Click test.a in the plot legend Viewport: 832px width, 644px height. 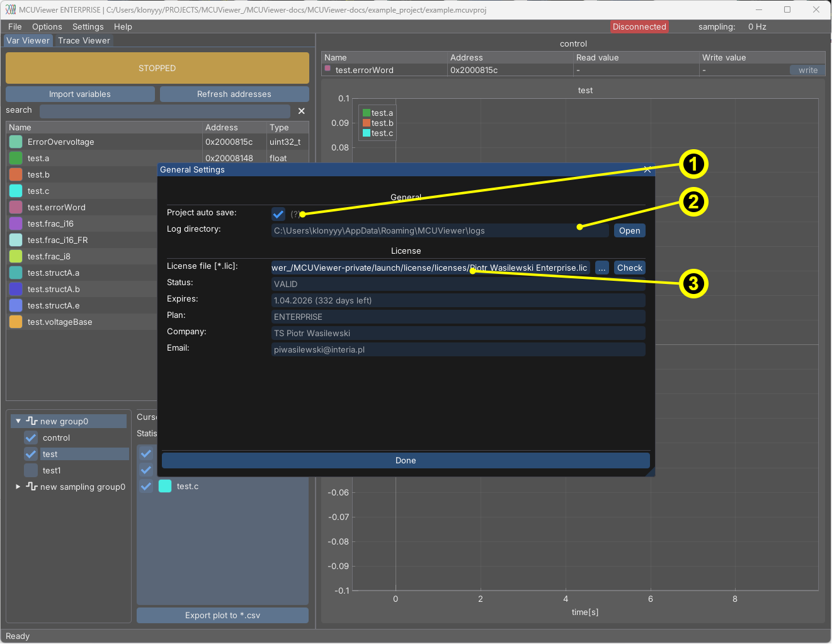378,113
